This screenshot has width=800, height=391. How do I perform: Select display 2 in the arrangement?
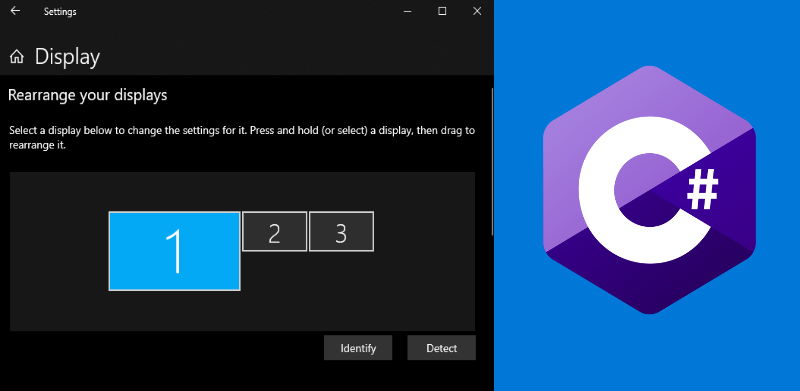(x=274, y=231)
